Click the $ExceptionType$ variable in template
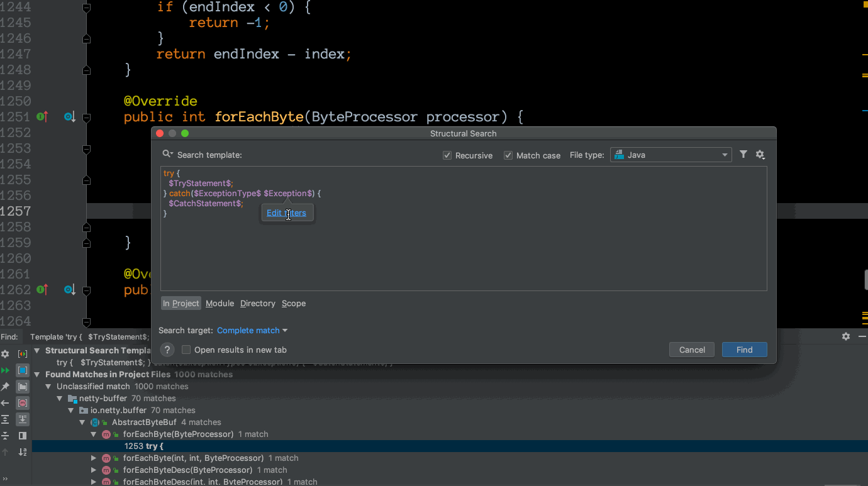Screen dimensions: 868x486 click(x=227, y=193)
